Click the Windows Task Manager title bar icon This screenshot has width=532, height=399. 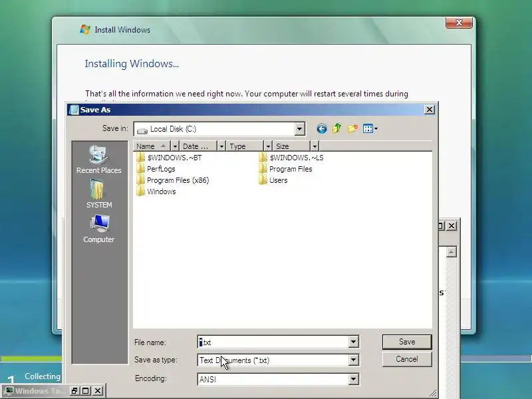(9, 391)
